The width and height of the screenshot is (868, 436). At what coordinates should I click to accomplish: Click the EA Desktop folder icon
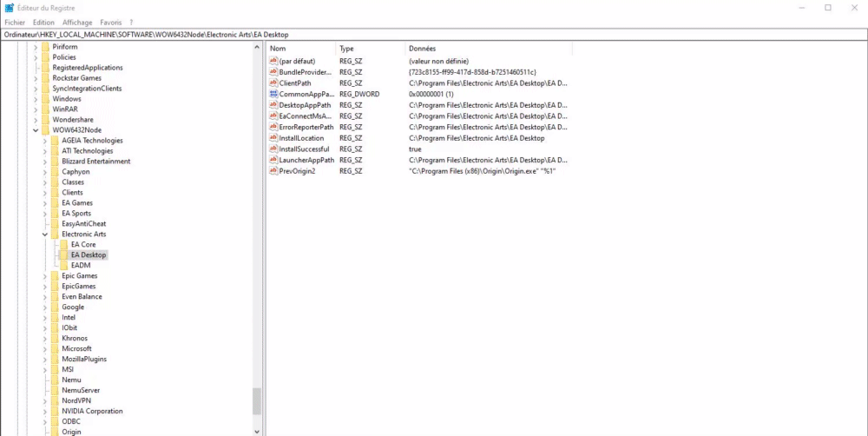click(x=63, y=254)
